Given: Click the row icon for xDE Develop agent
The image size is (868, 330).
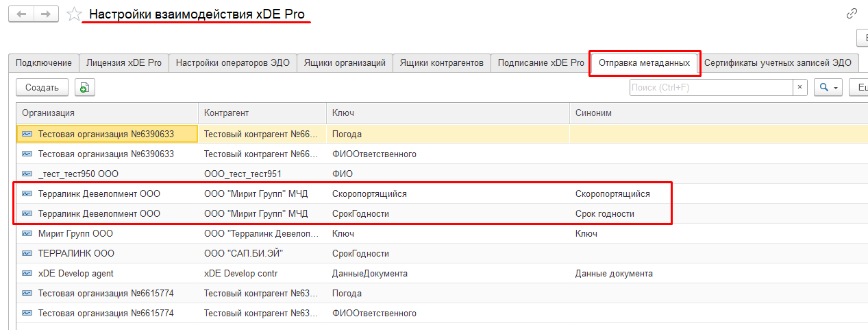Looking at the screenshot, I should pos(27,273).
